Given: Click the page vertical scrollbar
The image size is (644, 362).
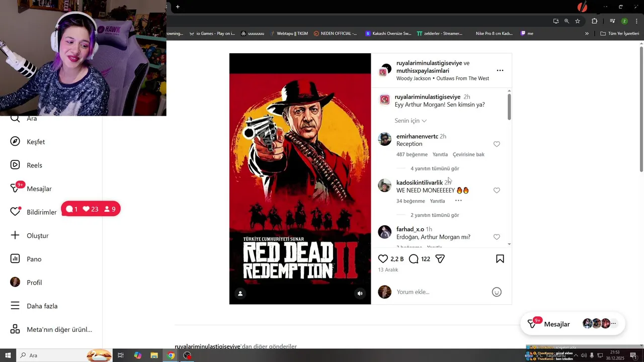Looking at the screenshot, I should (x=641, y=110).
